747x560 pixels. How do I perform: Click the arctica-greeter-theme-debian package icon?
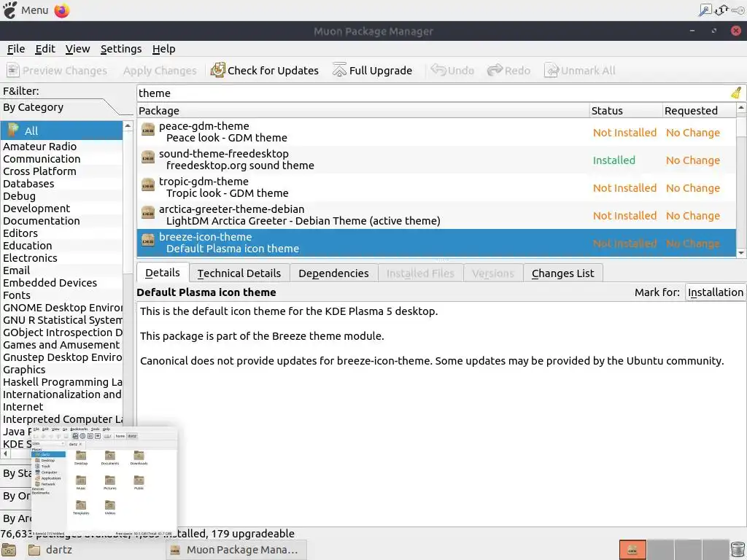[148, 212]
